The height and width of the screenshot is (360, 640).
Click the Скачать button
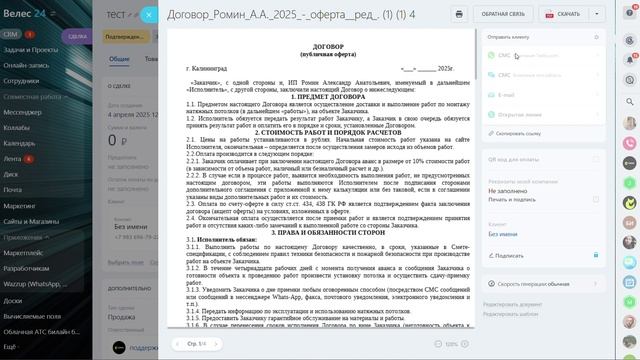tap(564, 14)
